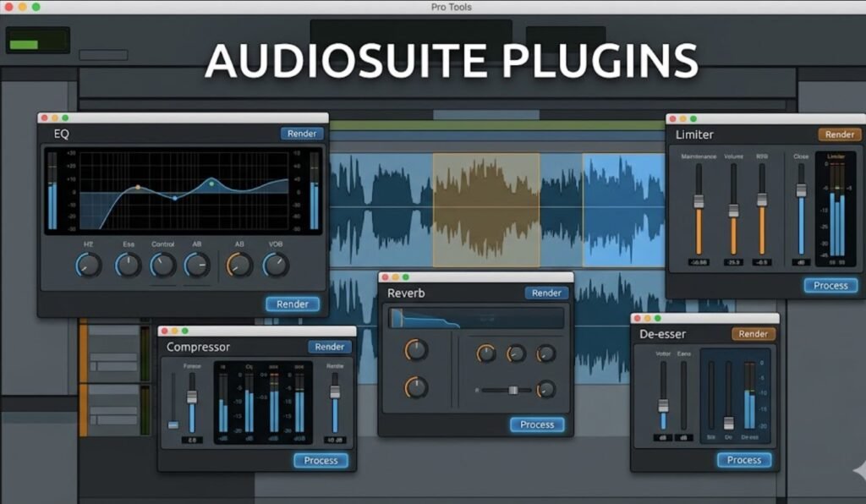Click the Limiter level meter display
The height and width of the screenshot is (504, 866).
pyautogui.click(x=836, y=210)
